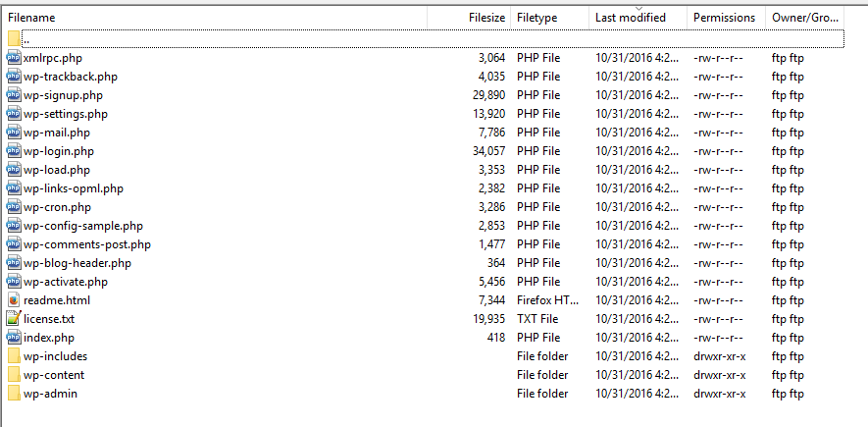Click the parent directory folder icon
868x427 pixels.
point(14,39)
